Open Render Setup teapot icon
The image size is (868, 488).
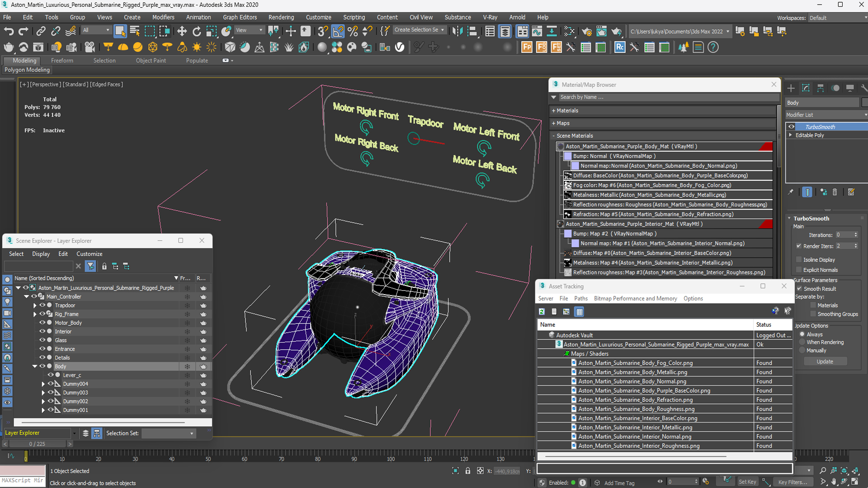click(587, 31)
